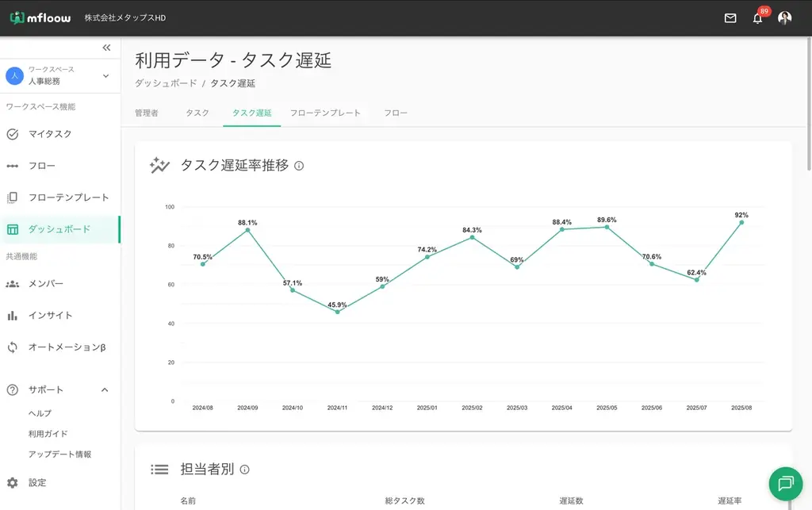Select the タスク tab
Viewport: 812px width, 510px height.
[x=197, y=113]
